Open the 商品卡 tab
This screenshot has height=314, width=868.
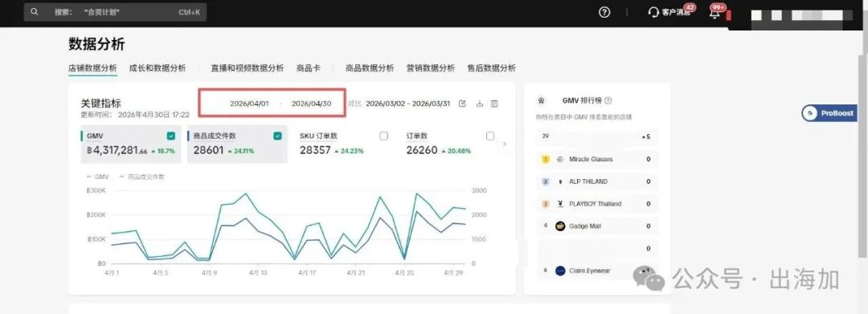tap(309, 68)
